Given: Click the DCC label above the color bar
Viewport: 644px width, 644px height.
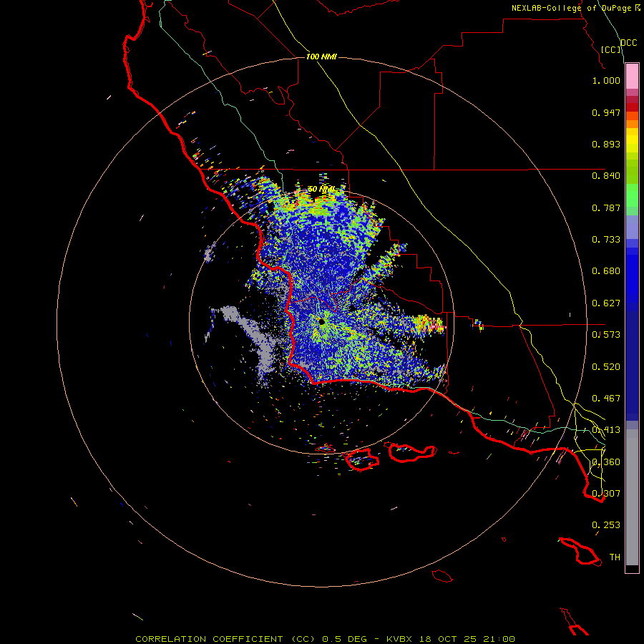Looking at the screenshot, I should pos(629,43).
